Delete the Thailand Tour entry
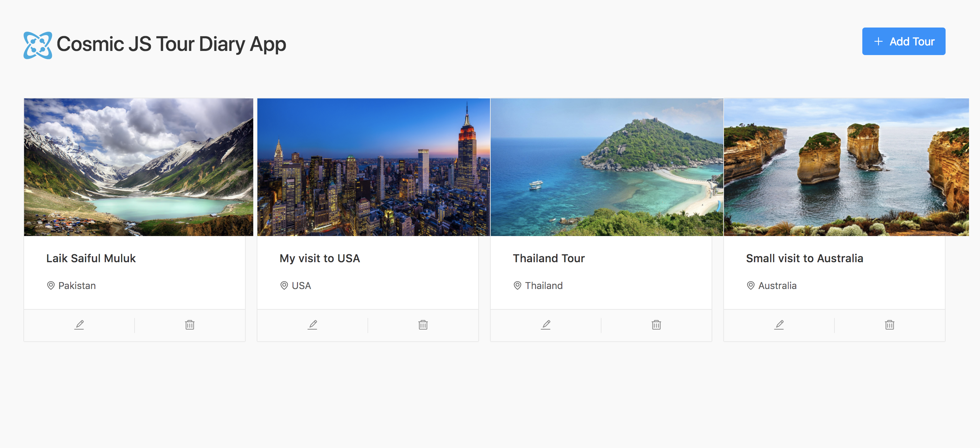The image size is (980, 448). click(656, 325)
